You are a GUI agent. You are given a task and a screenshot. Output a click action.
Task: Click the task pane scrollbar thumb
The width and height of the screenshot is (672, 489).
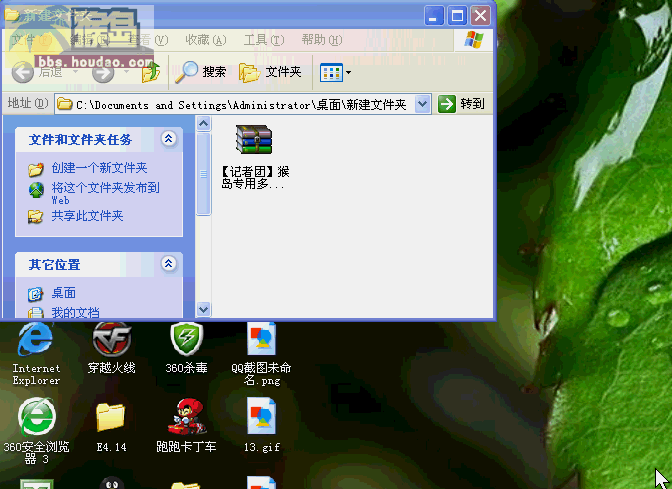204,174
